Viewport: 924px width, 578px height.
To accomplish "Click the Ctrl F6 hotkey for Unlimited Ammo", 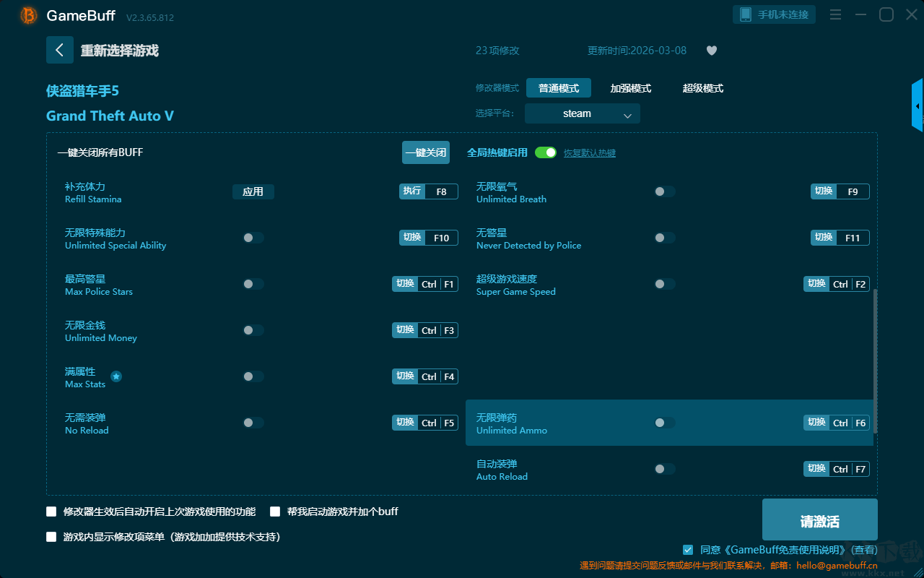I will coord(837,423).
